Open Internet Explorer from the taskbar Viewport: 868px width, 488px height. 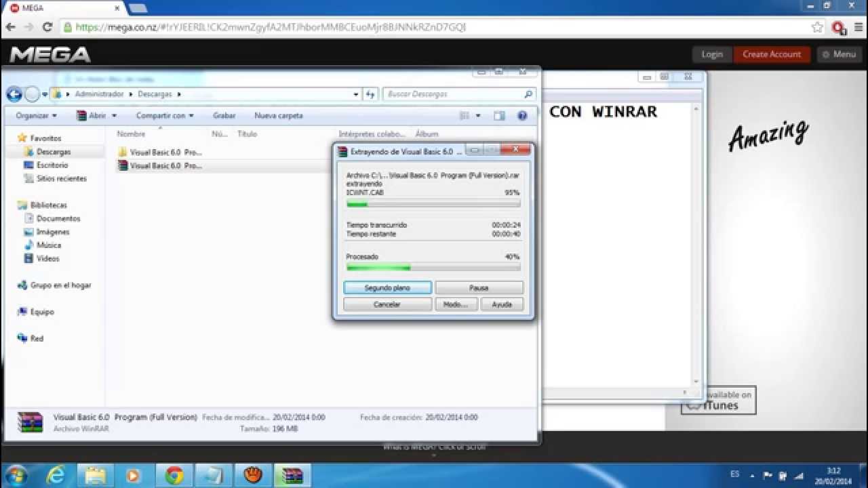tap(56, 475)
